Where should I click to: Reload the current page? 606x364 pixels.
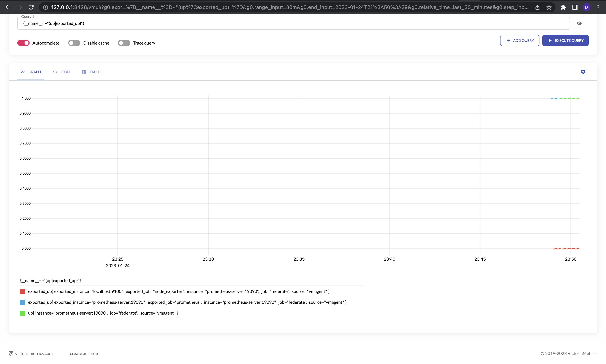(x=31, y=7)
